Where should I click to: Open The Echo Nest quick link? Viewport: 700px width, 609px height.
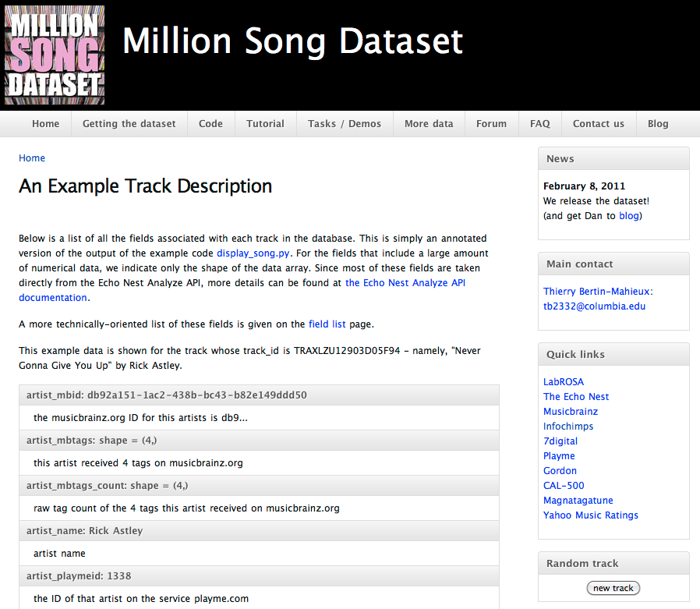tap(576, 396)
